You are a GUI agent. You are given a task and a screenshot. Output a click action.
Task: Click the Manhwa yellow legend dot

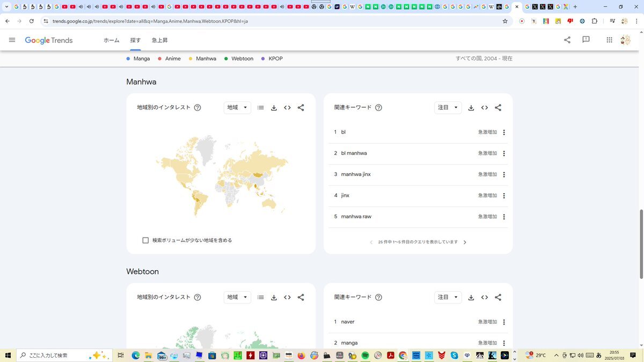[x=191, y=58]
